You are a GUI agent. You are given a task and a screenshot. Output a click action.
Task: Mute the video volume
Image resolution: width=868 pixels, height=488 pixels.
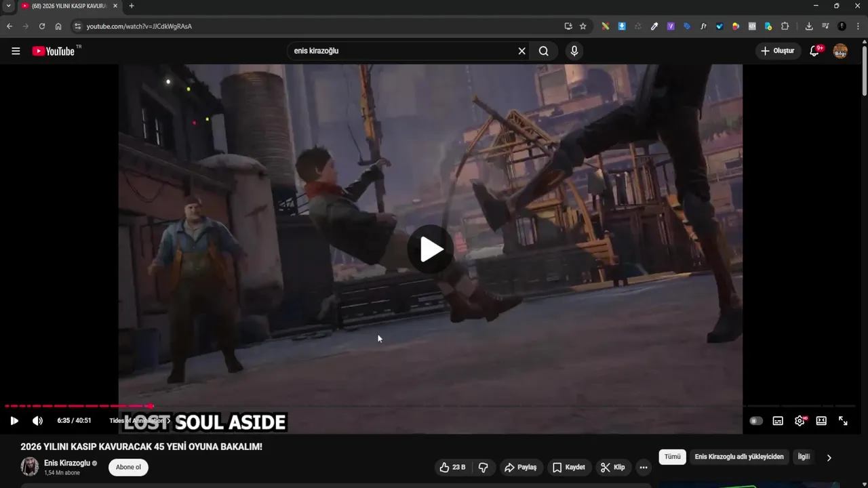(x=37, y=421)
